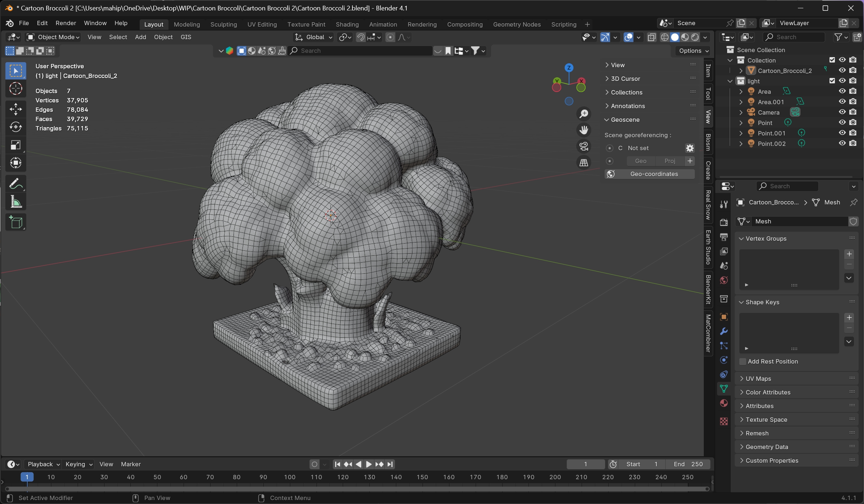
Task: Open Material properties tab
Action: (724, 403)
